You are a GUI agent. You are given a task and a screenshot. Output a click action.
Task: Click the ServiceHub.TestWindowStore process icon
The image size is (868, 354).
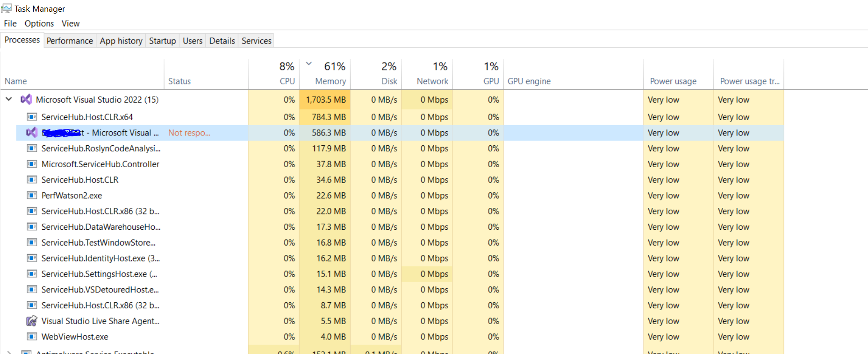[x=32, y=242]
